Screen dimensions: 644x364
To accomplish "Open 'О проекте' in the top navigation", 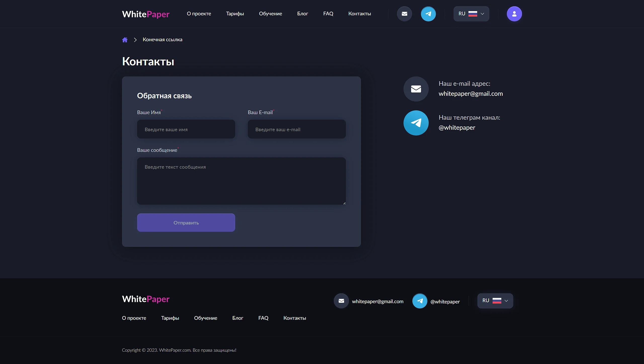I will [199, 14].
